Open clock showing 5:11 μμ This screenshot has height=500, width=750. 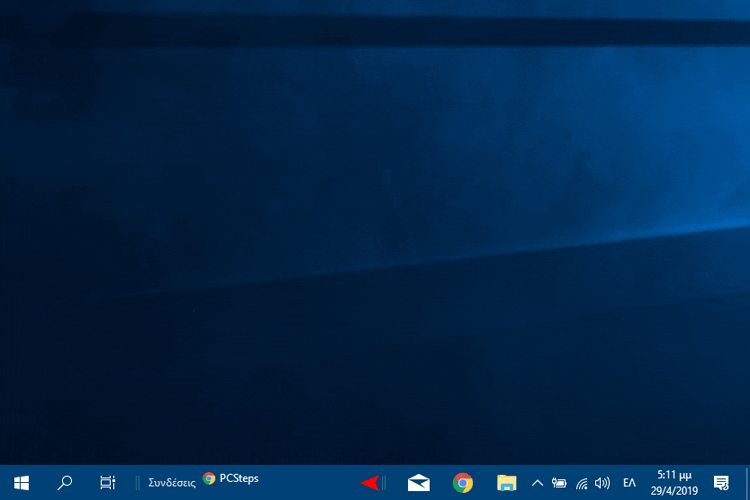674,483
